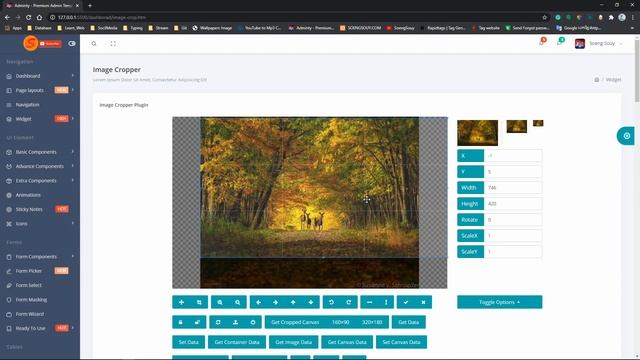Screen dimensions: 640x360
Task: Click the fullscreen expand icon in header
Action: coord(113,44)
